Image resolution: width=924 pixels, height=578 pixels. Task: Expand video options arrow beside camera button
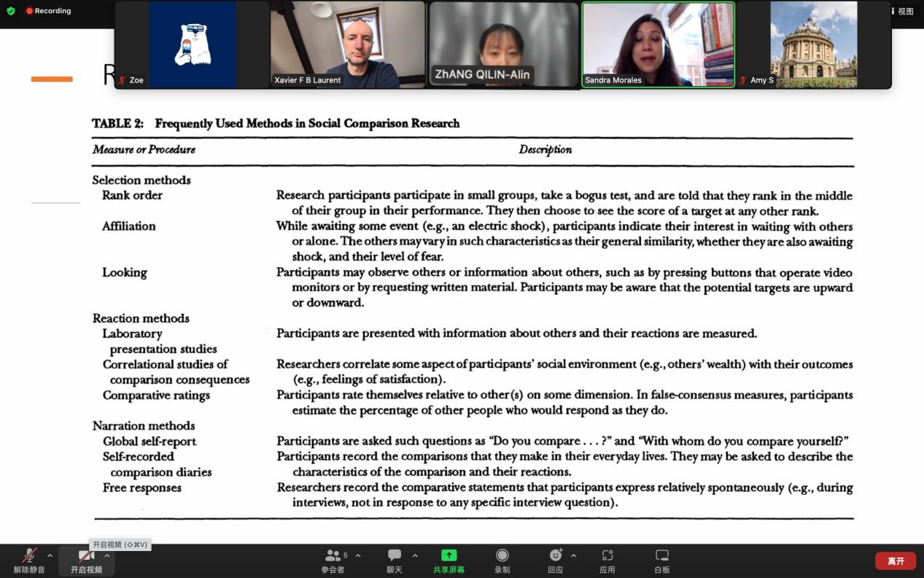click(107, 555)
